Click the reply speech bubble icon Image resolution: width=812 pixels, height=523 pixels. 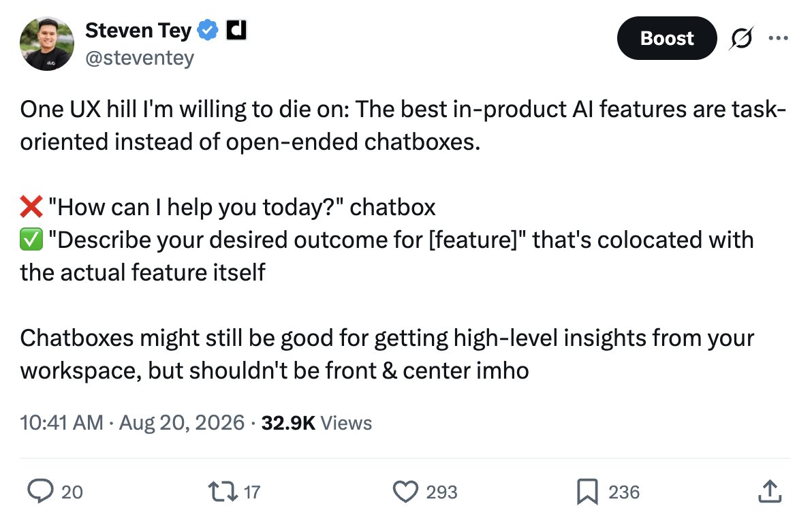tap(40, 492)
